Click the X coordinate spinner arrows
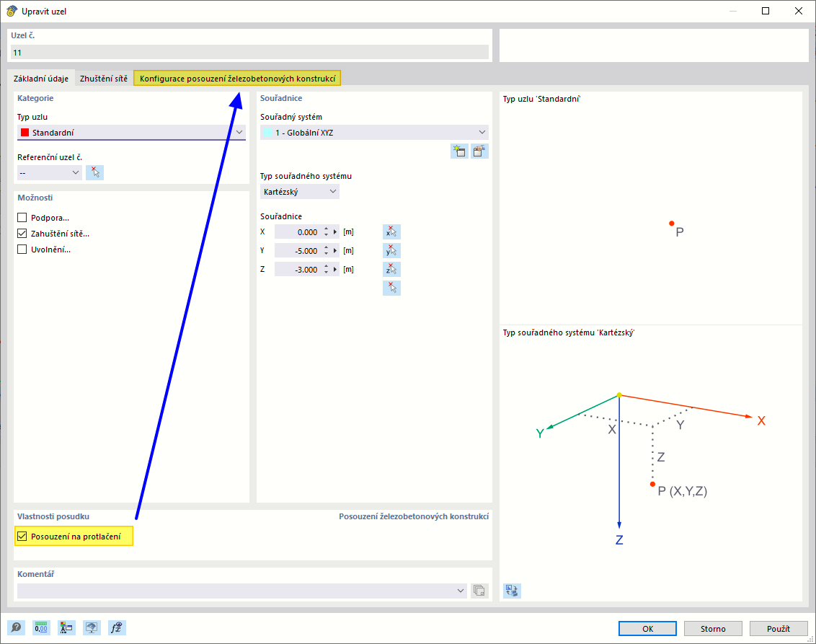The width and height of the screenshot is (816, 644). 327,231
